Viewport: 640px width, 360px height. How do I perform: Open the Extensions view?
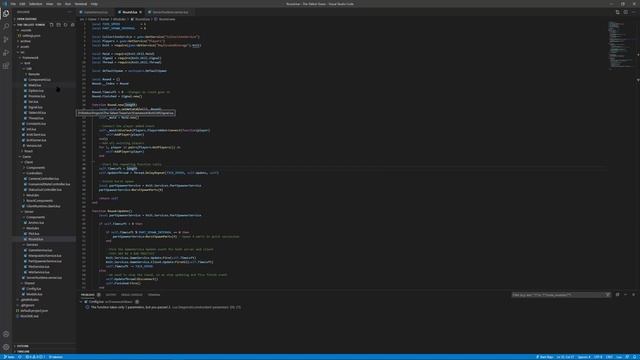(x=6, y=66)
